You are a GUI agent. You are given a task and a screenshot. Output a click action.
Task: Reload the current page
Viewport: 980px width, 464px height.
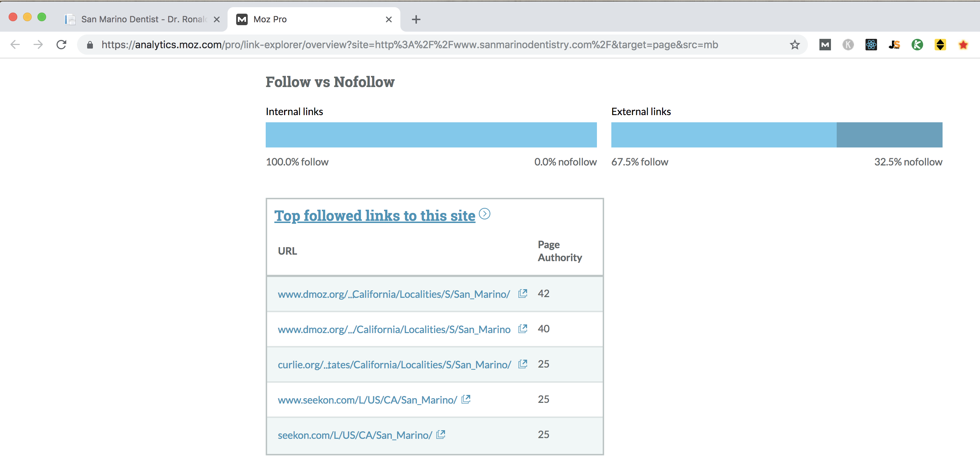(x=61, y=45)
